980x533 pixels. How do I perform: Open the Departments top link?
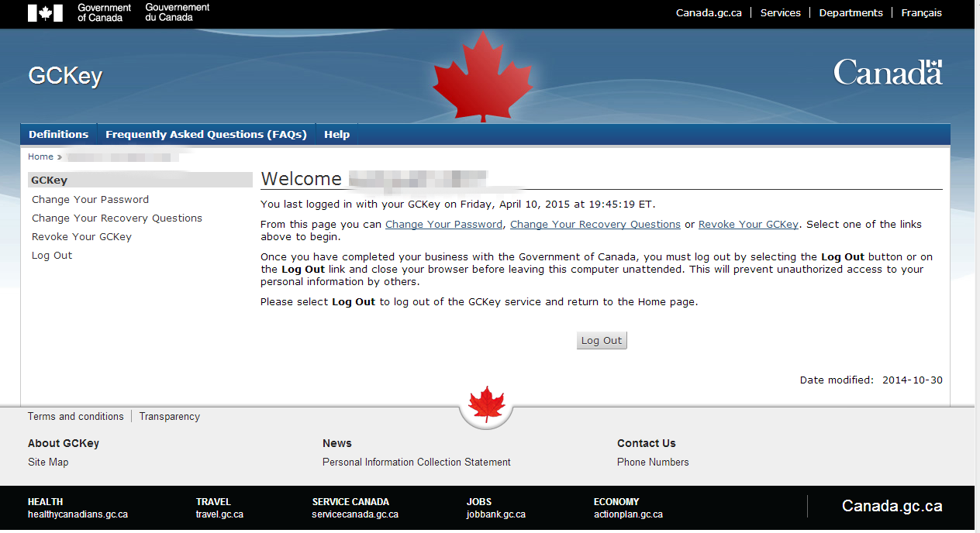pyautogui.click(x=851, y=12)
